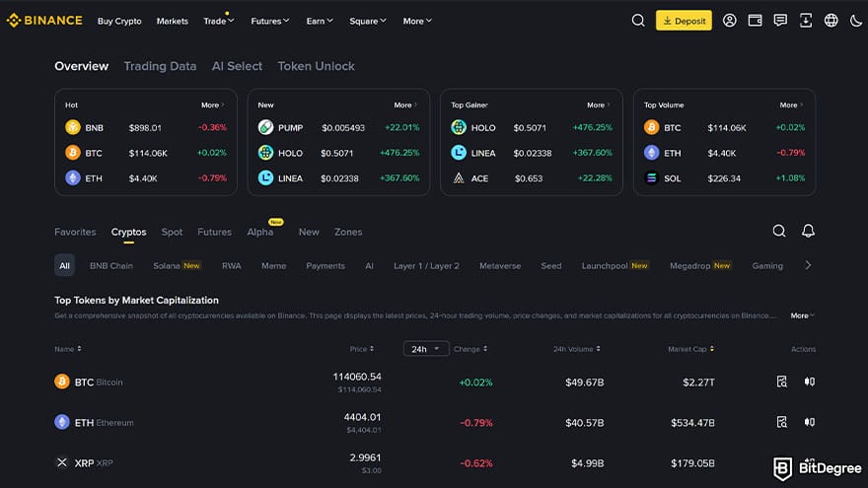Open ETH row trade candlestick icon
868x488 pixels.
point(810,422)
